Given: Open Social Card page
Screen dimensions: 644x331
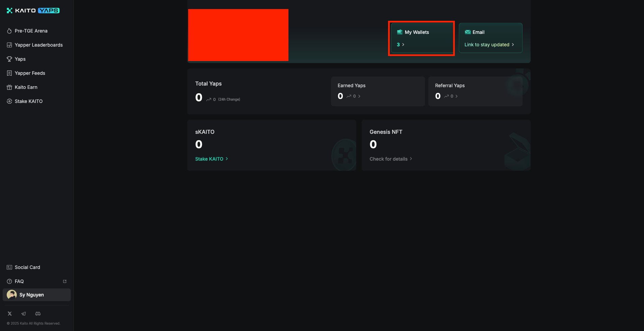Looking at the screenshot, I should coord(27,267).
